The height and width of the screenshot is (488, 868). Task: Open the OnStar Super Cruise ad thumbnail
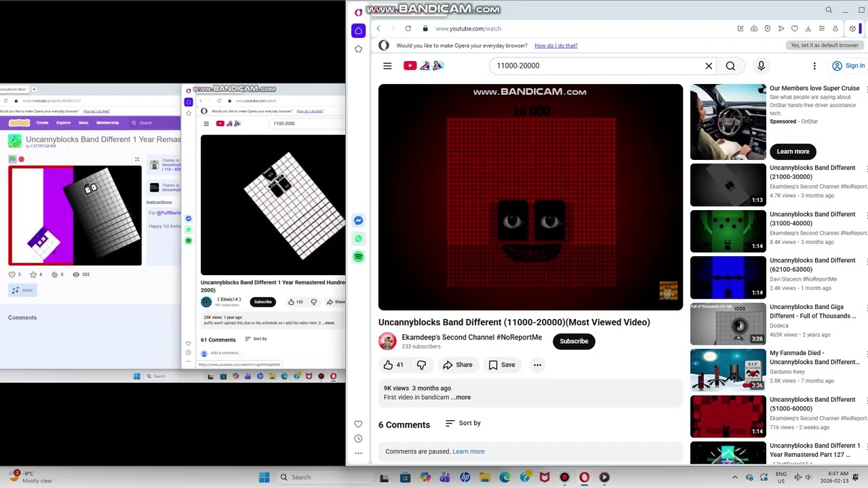coord(728,122)
